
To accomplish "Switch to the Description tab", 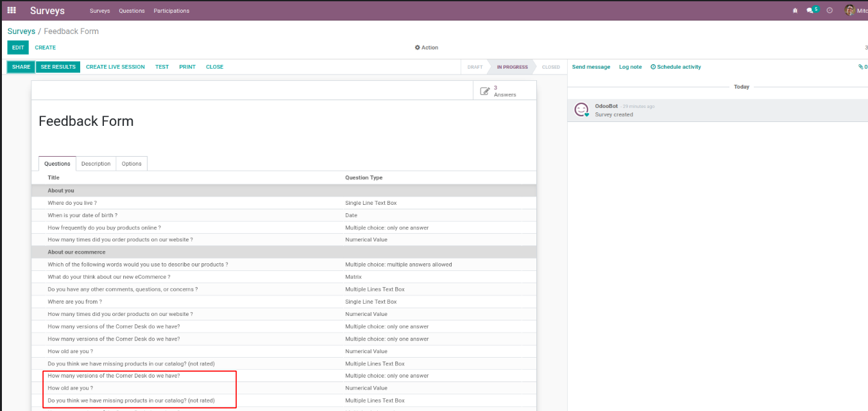I will coord(96,164).
